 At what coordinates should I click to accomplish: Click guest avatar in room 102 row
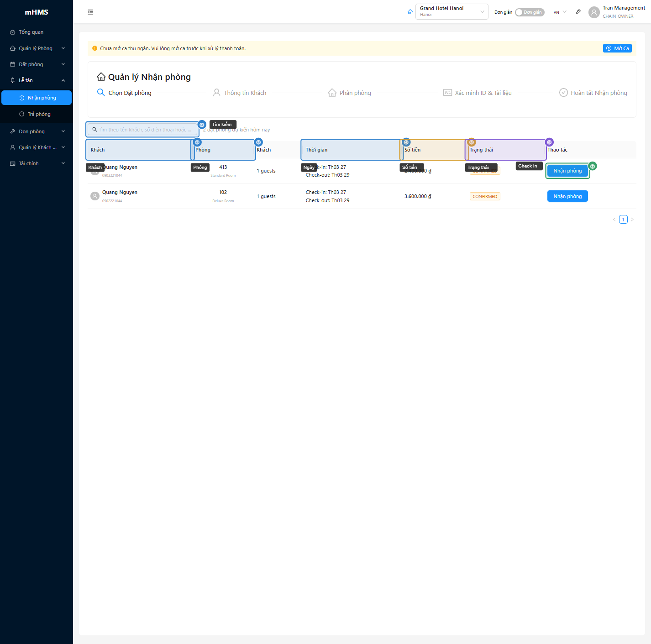(x=95, y=196)
